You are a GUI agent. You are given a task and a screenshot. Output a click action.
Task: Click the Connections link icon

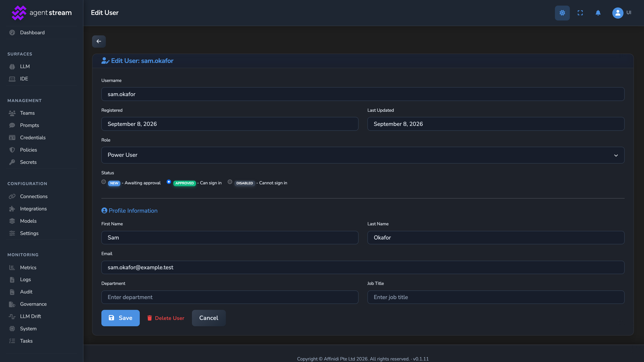[x=12, y=196]
